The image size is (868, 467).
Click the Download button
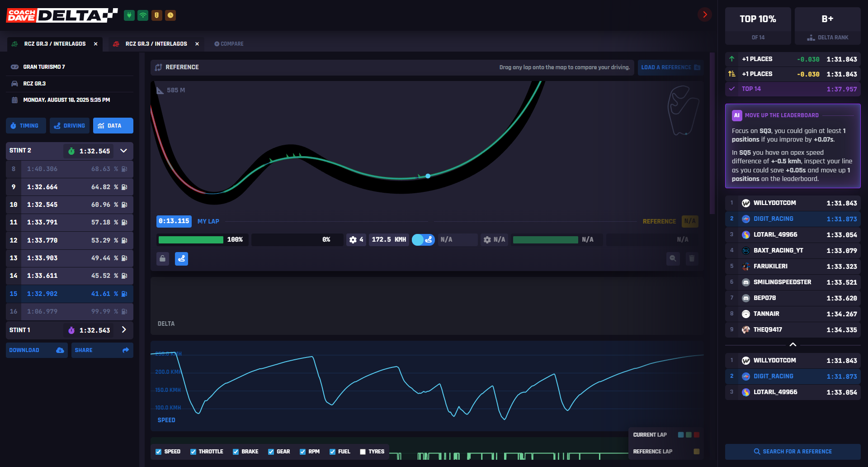tap(37, 350)
